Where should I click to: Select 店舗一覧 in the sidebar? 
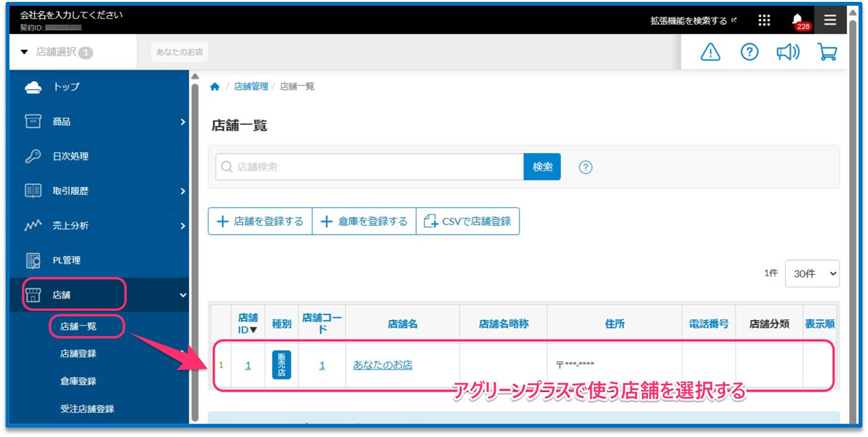click(x=79, y=327)
